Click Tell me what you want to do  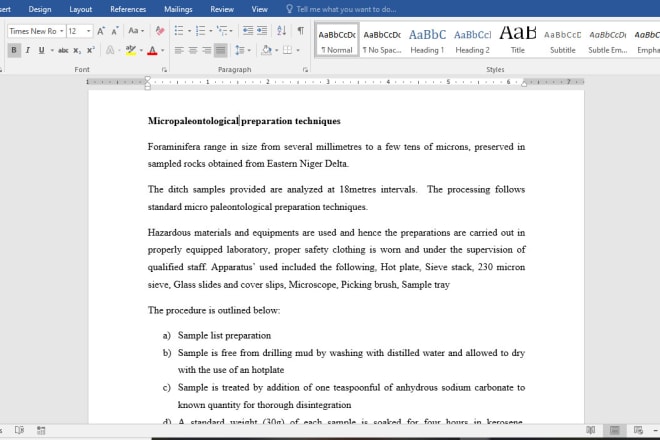coord(341,9)
